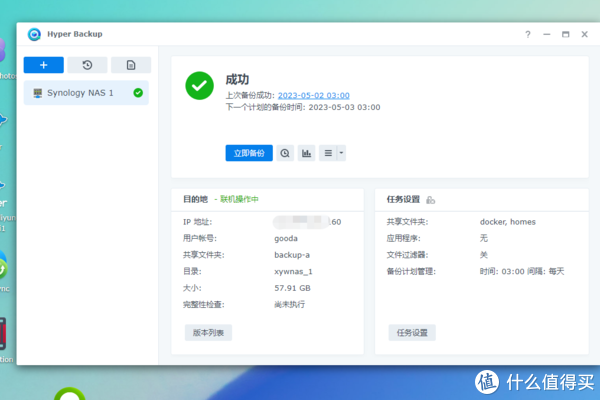
Task: Click the Hyper Backup window title text
Action: click(x=75, y=34)
